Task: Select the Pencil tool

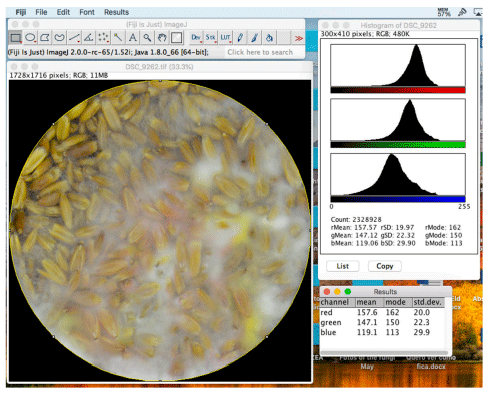Action: 240,38
